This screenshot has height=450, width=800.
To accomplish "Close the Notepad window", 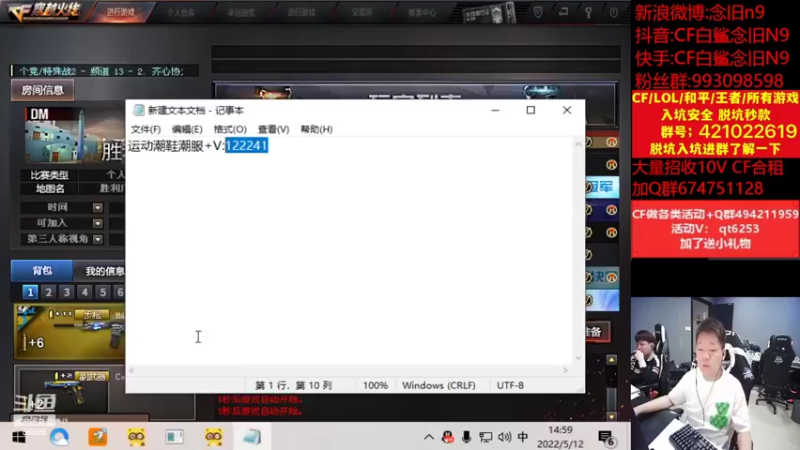I will (567, 110).
